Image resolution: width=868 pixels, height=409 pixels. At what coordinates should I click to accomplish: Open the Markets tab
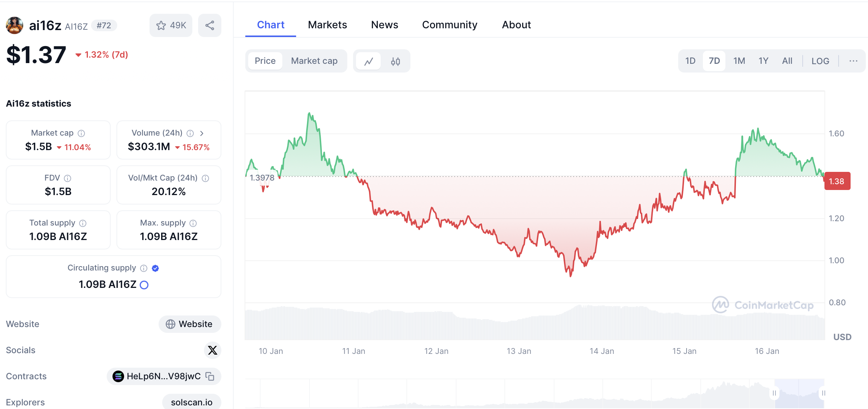coord(327,25)
